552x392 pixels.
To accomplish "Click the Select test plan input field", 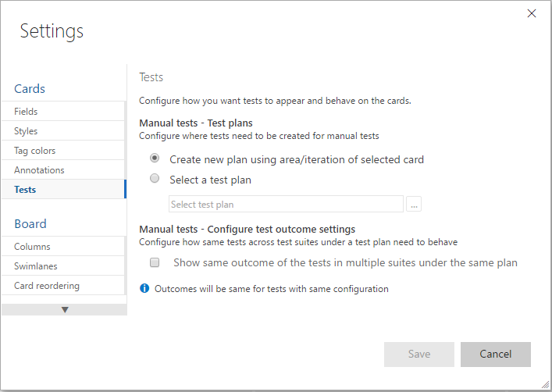I will click(286, 204).
